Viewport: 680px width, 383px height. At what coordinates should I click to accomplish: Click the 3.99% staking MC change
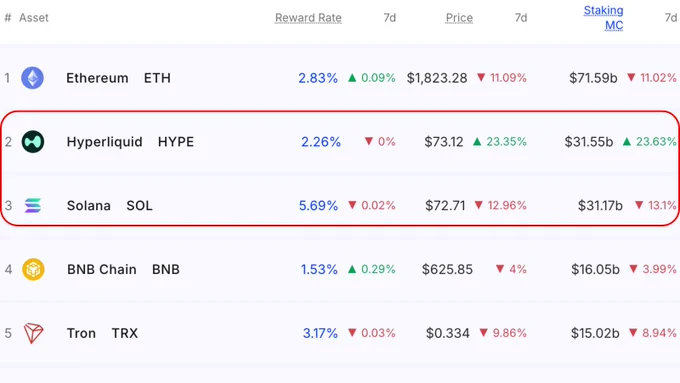(653, 269)
